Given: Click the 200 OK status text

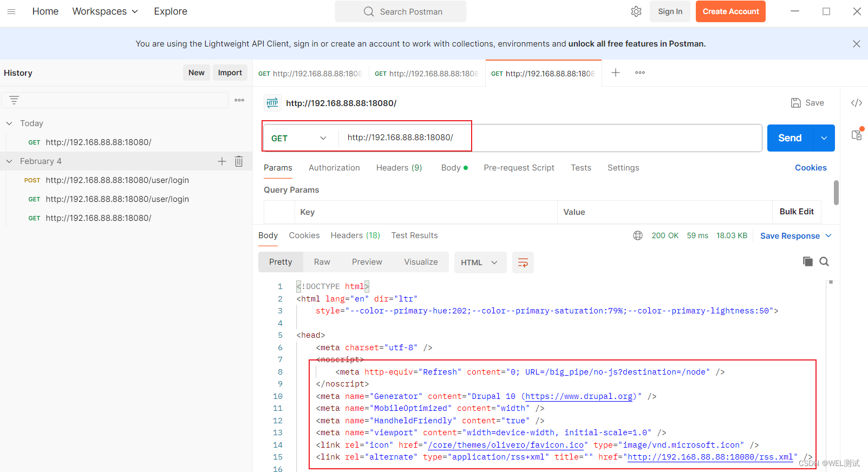Looking at the screenshot, I should click(665, 235).
